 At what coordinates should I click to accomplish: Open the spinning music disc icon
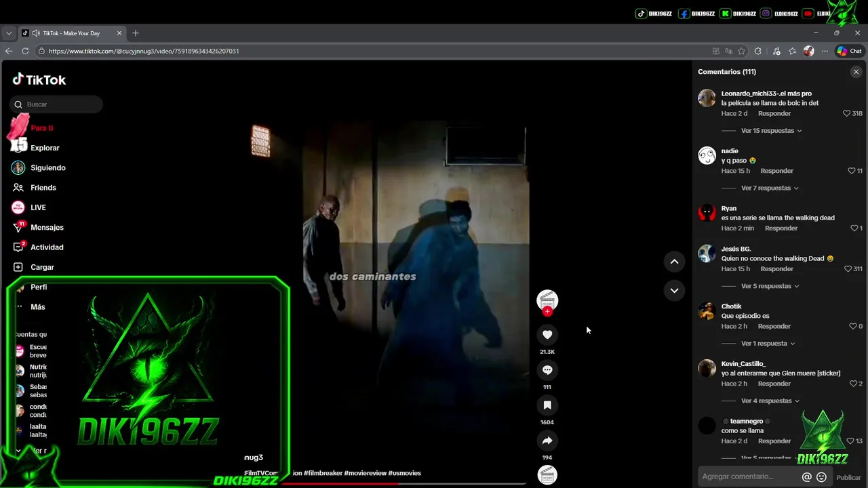point(547,475)
